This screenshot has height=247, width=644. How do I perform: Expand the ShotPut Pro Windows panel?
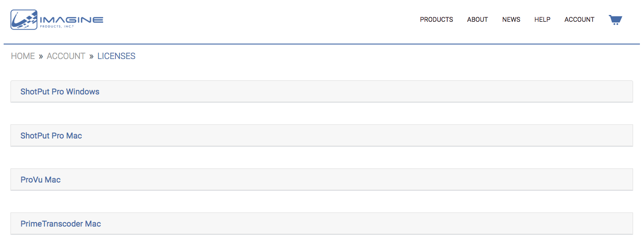[x=322, y=92]
